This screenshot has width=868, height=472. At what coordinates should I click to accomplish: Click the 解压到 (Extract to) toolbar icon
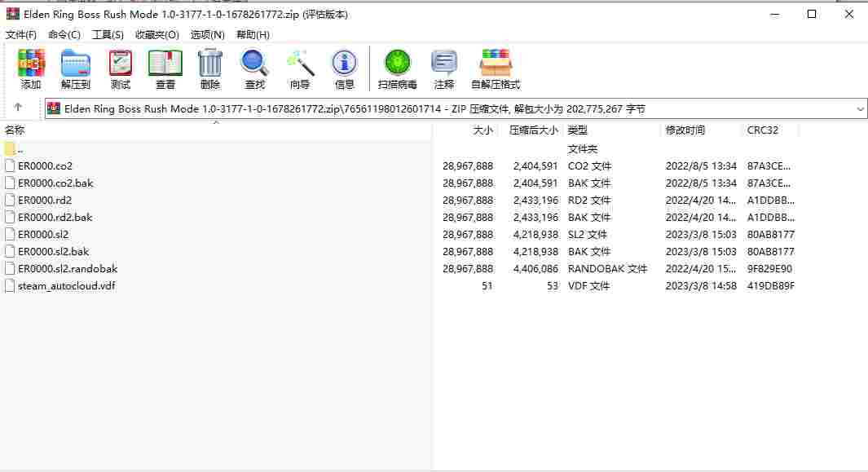pos(75,63)
